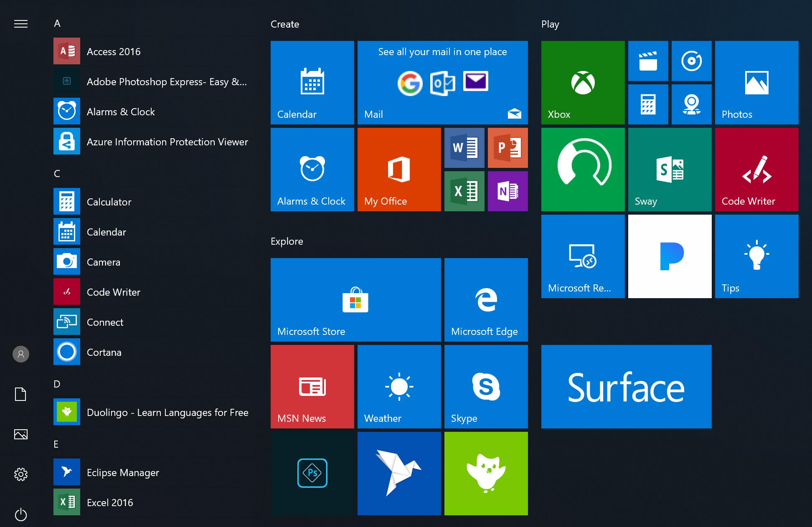Screen dimensions: 812x527
Task: Open Cortana from the apps list
Action: [x=104, y=352]
